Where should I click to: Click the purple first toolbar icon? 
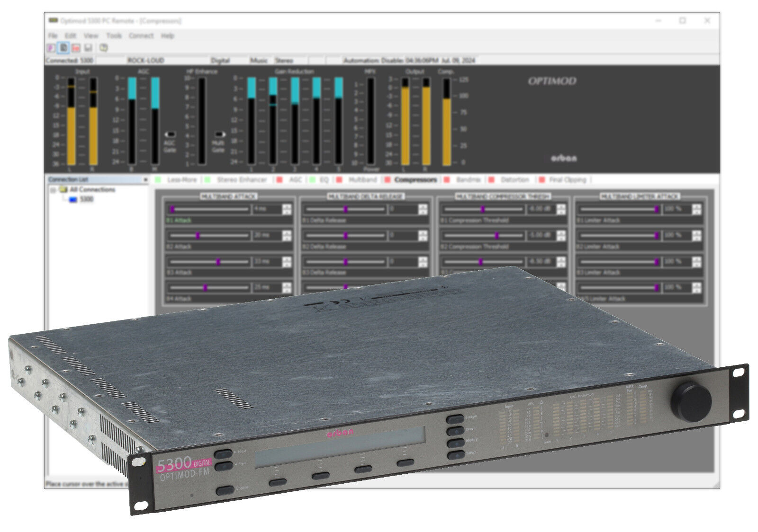tap(51, 48)
